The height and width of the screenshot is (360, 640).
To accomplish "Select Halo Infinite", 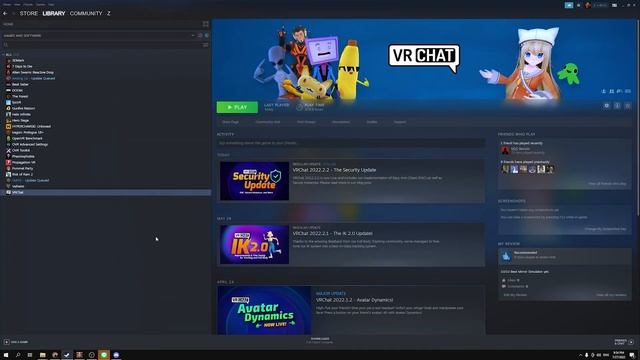I will (x=21, y=114).
